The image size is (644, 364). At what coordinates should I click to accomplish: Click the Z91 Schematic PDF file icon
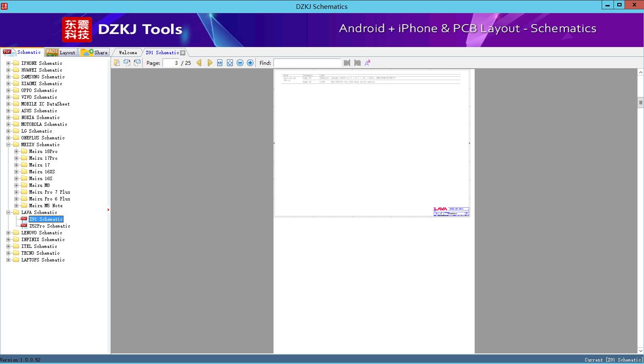tap(24, 219)
